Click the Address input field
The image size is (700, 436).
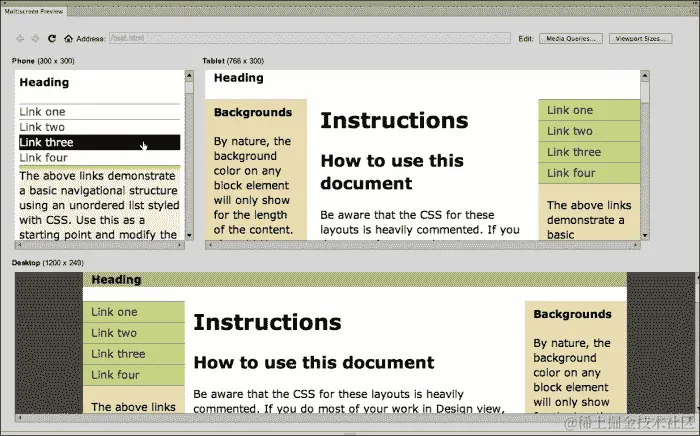310,38
